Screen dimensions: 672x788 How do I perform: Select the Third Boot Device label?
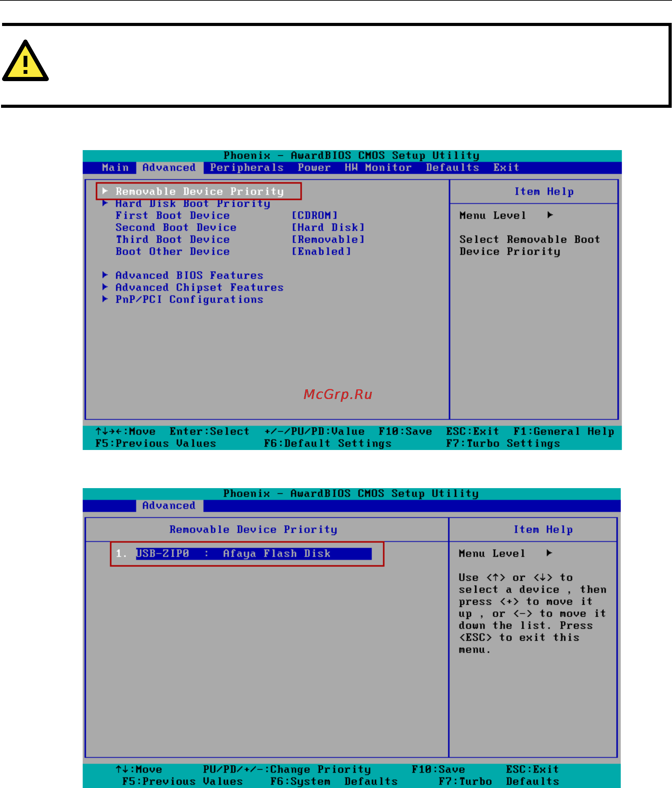point(173,239)
